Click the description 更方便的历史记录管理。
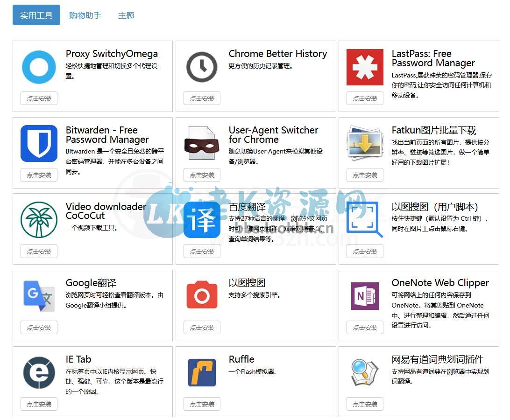The image size is (510, 420). pos(261,66)
